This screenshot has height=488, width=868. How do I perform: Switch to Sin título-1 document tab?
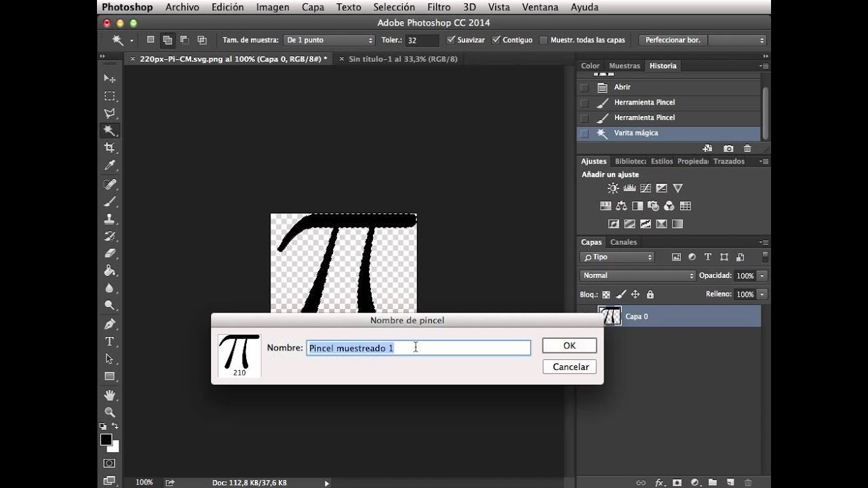point(403,59)
